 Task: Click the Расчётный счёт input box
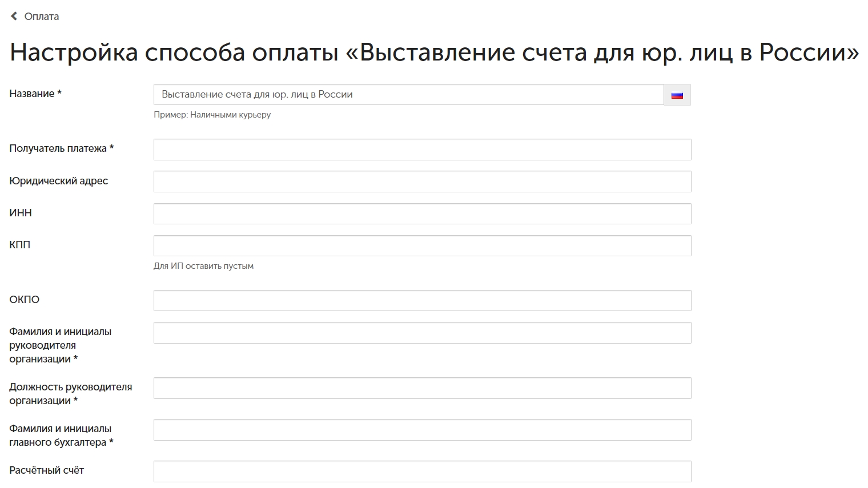tap(423, 471)
